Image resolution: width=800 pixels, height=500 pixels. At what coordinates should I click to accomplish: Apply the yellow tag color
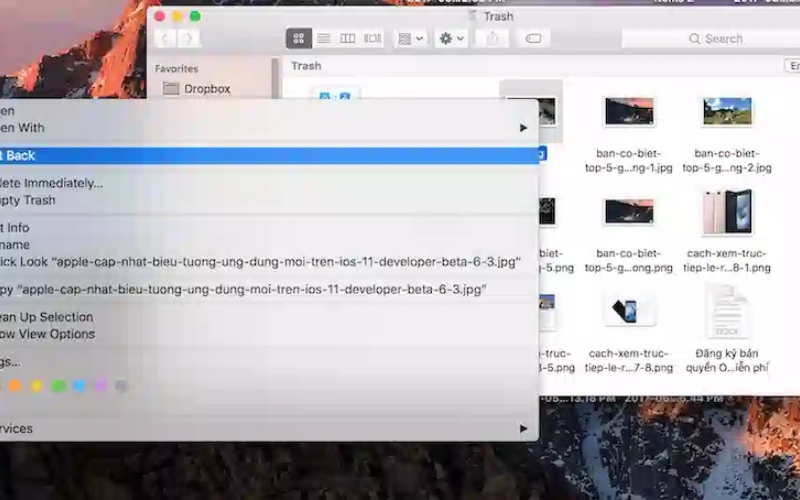[x=36, y=386]
